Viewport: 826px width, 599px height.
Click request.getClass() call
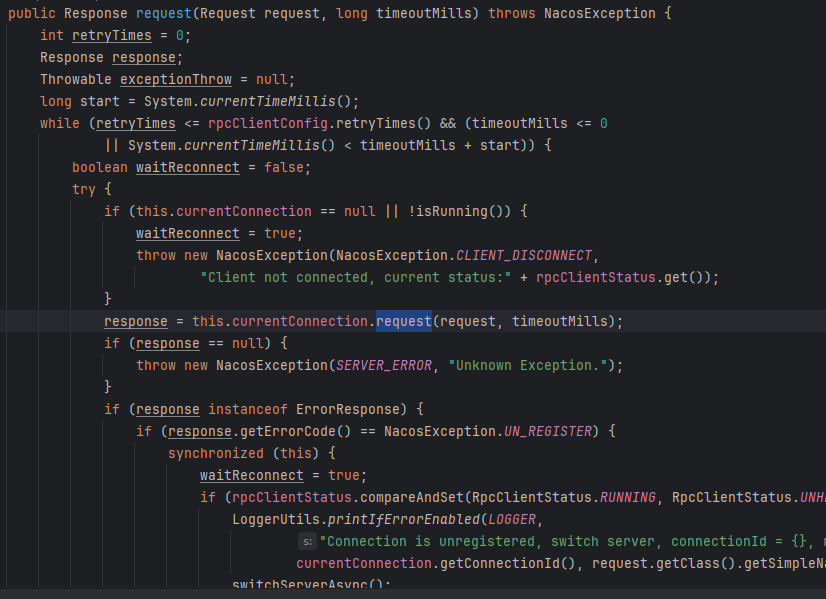664,564
